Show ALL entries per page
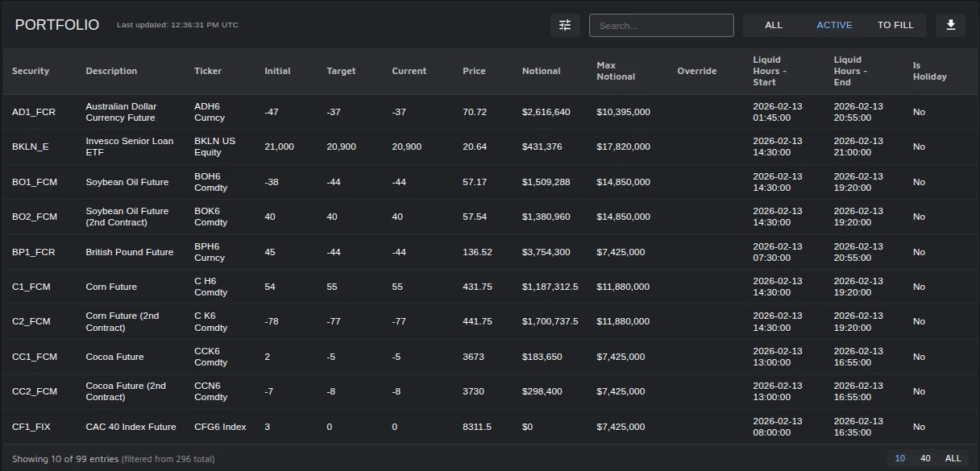 (x=953, y=458)
